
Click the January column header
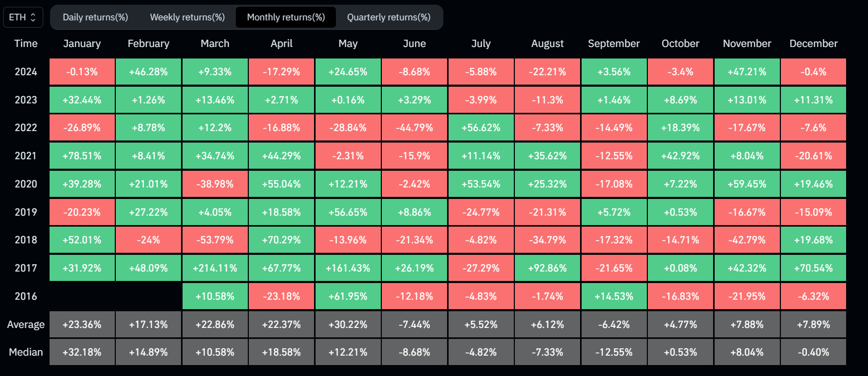click(82, 43)
